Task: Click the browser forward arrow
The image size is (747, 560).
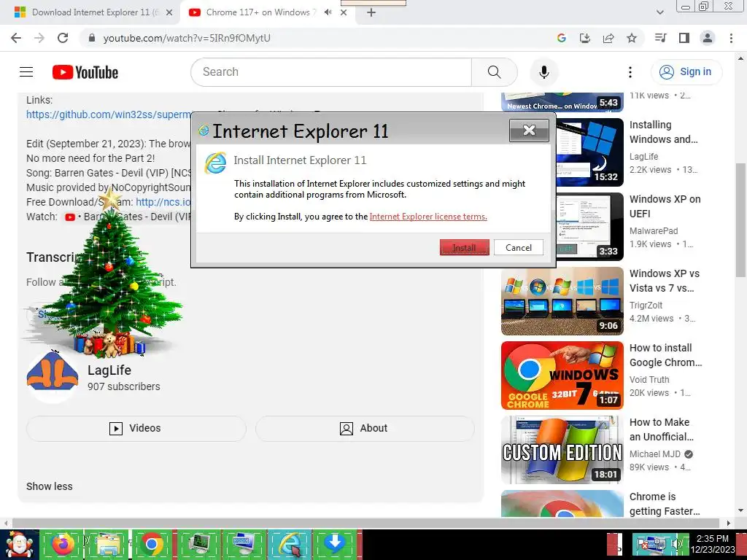Action: [39, 38]
